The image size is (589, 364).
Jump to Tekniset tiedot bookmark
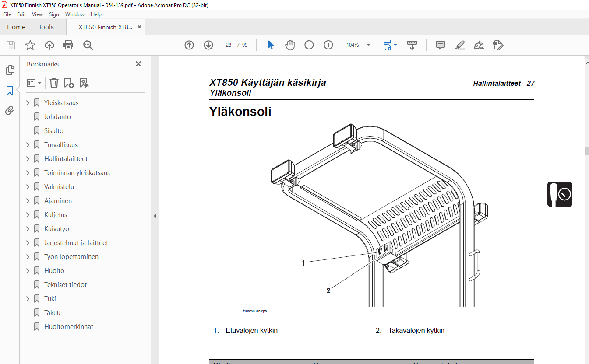tap(66, 285)
